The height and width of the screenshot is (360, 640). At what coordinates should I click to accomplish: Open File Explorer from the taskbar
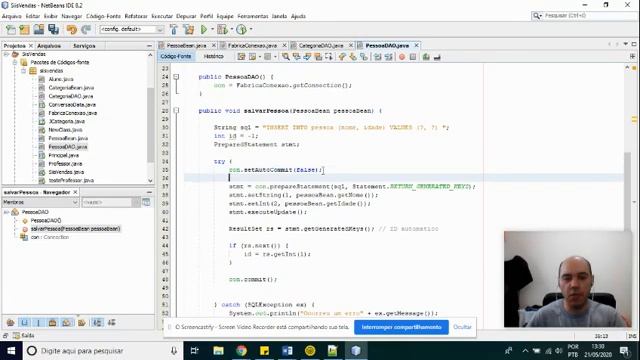pyautogui.click(x=218, y=351)
